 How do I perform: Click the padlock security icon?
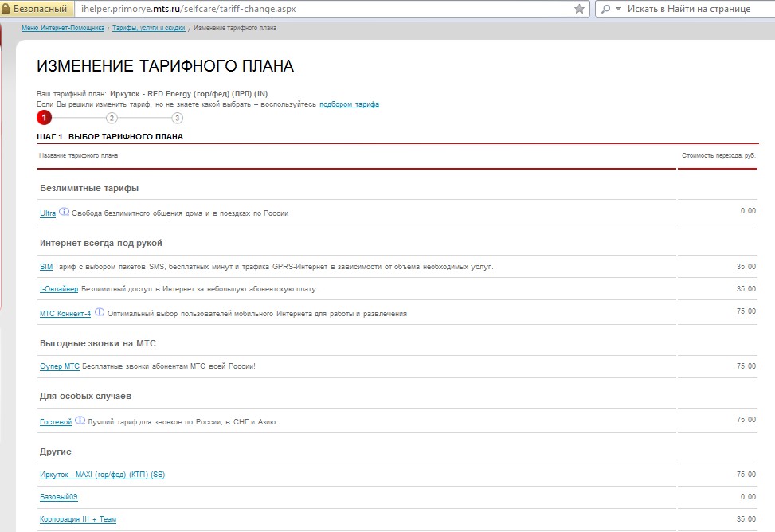pos(6,9)
